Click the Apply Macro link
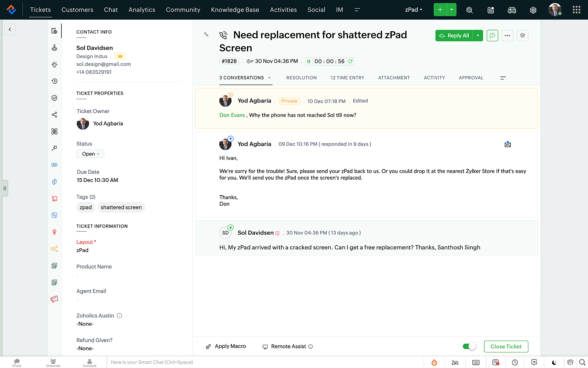 click(230, 346)
